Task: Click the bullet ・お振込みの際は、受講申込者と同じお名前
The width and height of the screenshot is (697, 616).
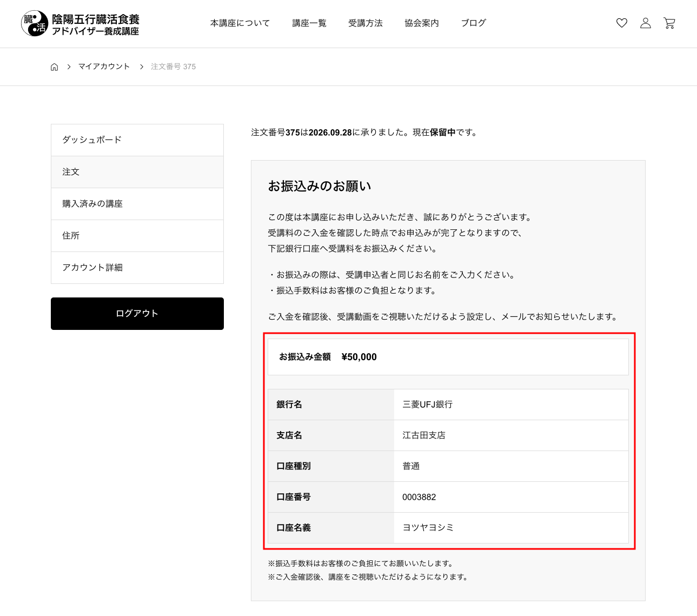Action: pos(392,275)
